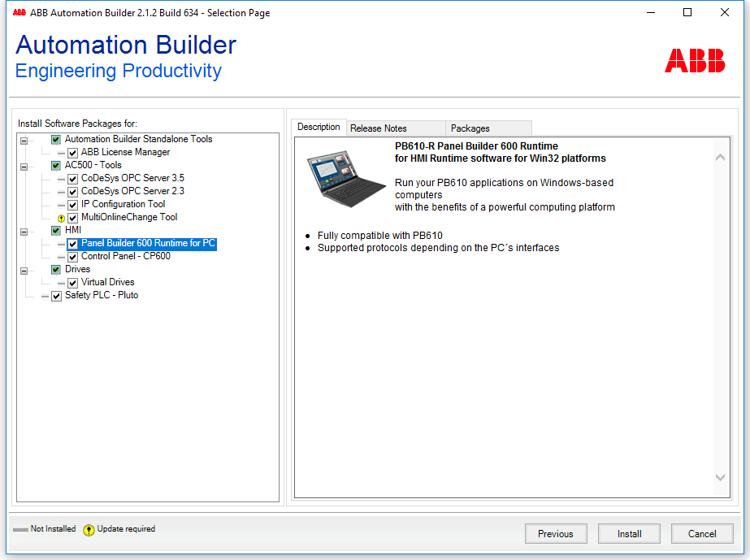Select MultiOnlineChange Tool item
This screenshot has height=560, width=750.
click(x=129, y=217)
